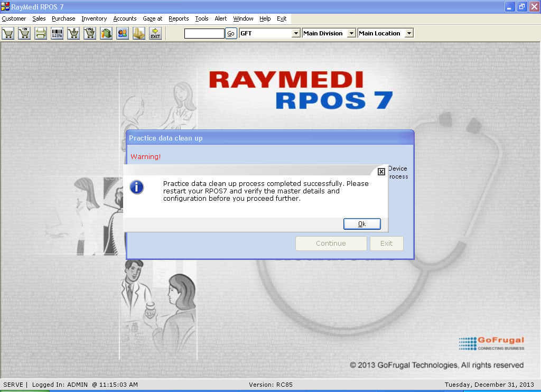This screenshot has height=392, width=541.
Task: Open the Alert menu
Action: tap(221, 18)
